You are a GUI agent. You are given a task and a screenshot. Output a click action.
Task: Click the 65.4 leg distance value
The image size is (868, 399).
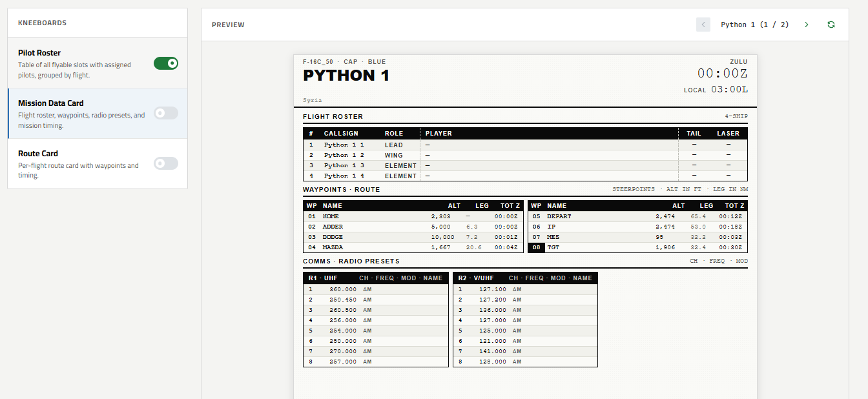point(698,216)
